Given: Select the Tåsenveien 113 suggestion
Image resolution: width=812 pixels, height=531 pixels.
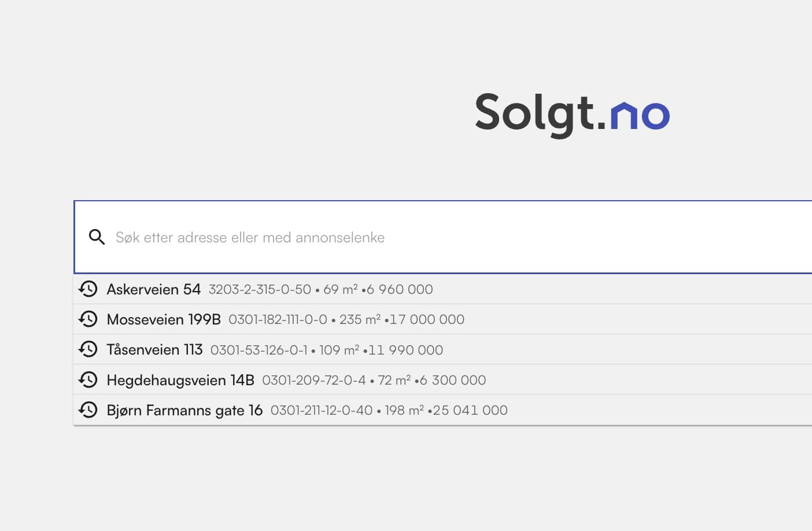Looking at the screenshot, I should pos(154,349).
